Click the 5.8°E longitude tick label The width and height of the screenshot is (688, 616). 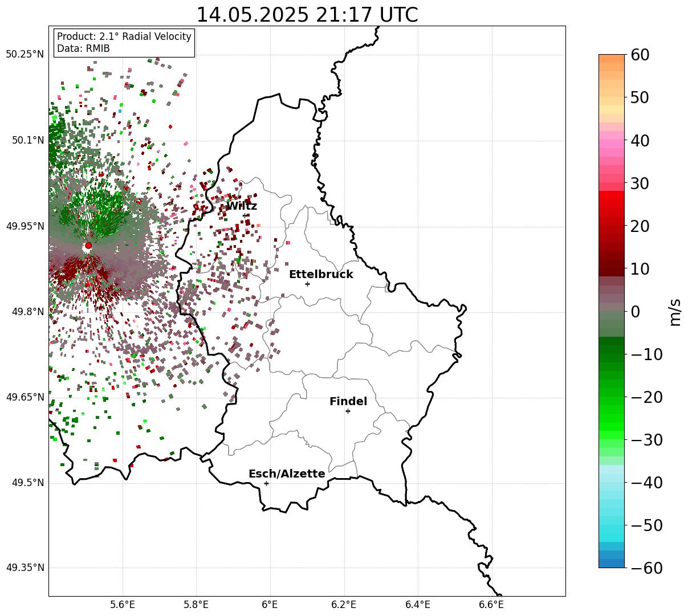point(197,604)
